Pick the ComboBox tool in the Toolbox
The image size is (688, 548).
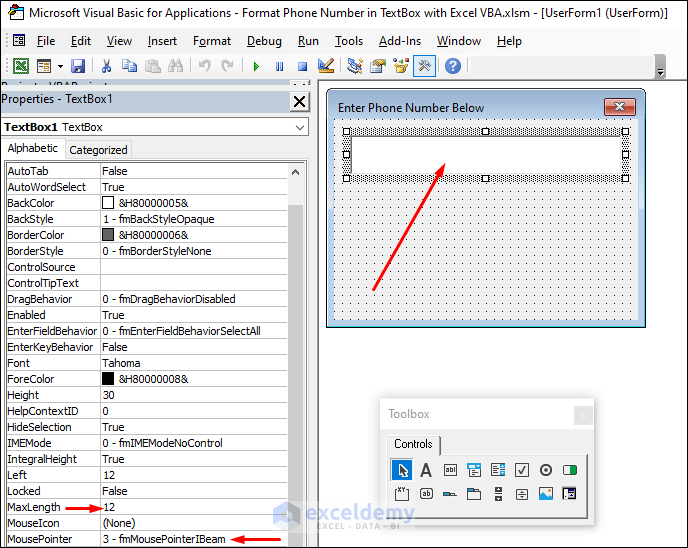[474, 470]
